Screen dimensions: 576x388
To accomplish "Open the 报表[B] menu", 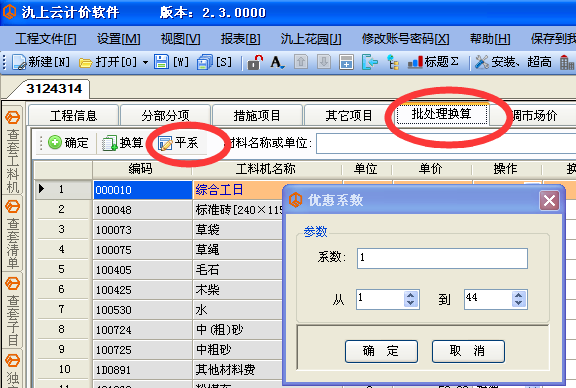I will (241, 39).
